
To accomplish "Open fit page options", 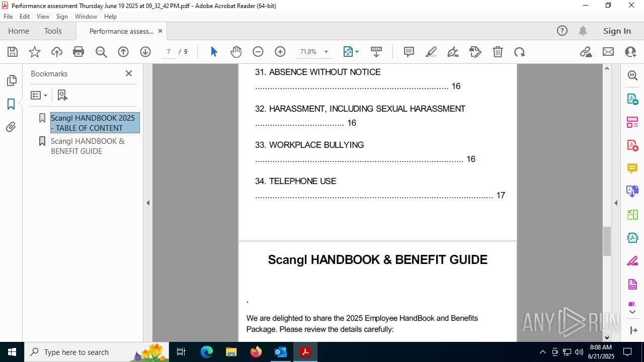I will [x=351, y=52].
